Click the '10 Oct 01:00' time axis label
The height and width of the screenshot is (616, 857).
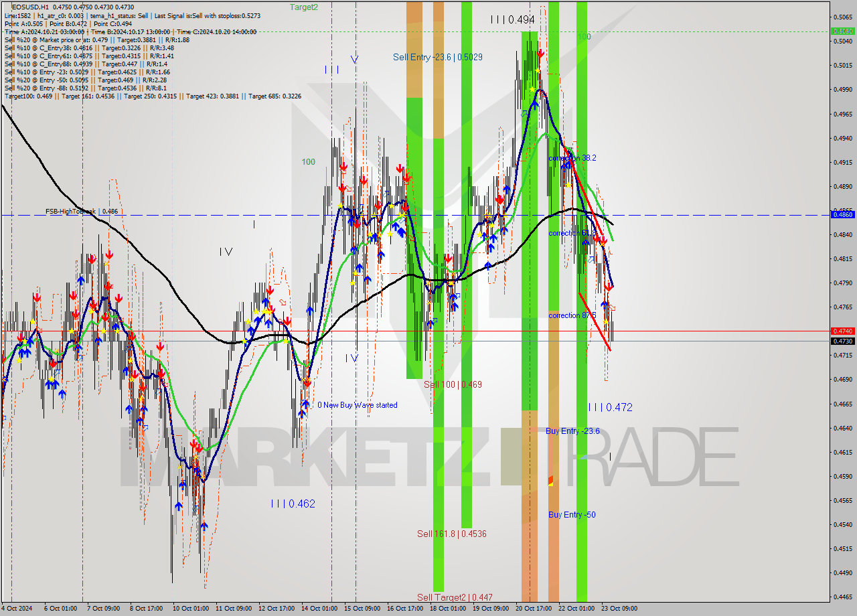click(190, 609)
